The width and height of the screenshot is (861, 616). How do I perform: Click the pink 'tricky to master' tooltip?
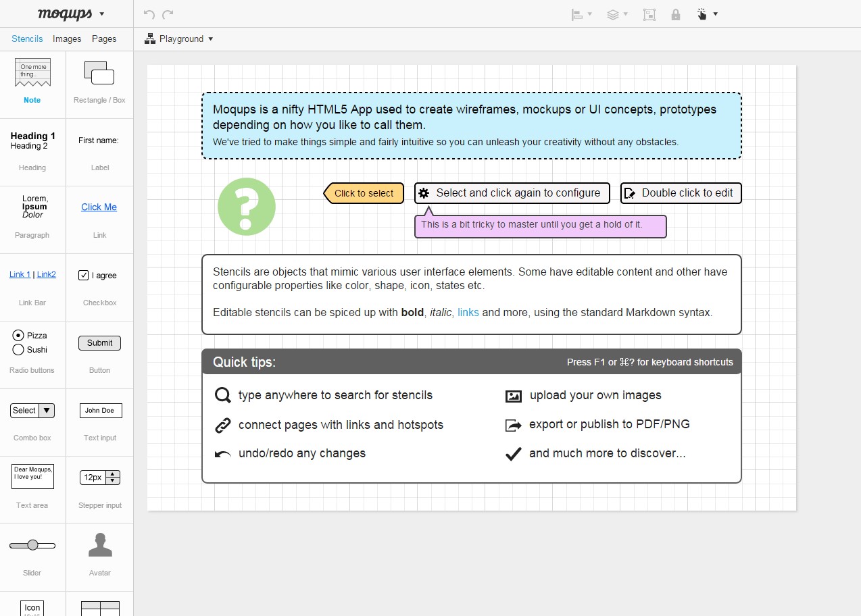pos(540,226)
